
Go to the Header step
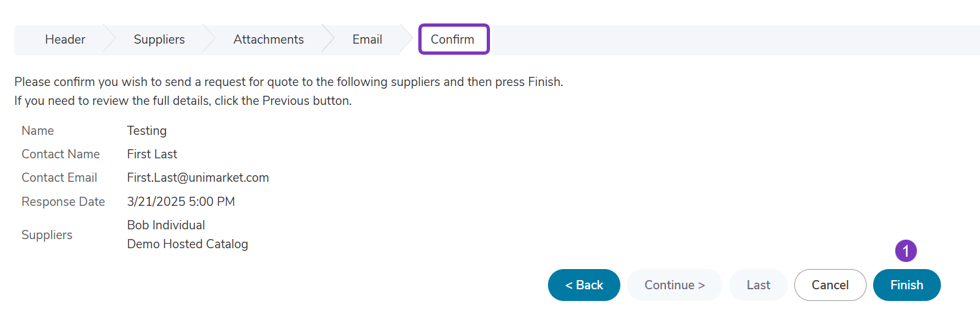tap(65, 40)
